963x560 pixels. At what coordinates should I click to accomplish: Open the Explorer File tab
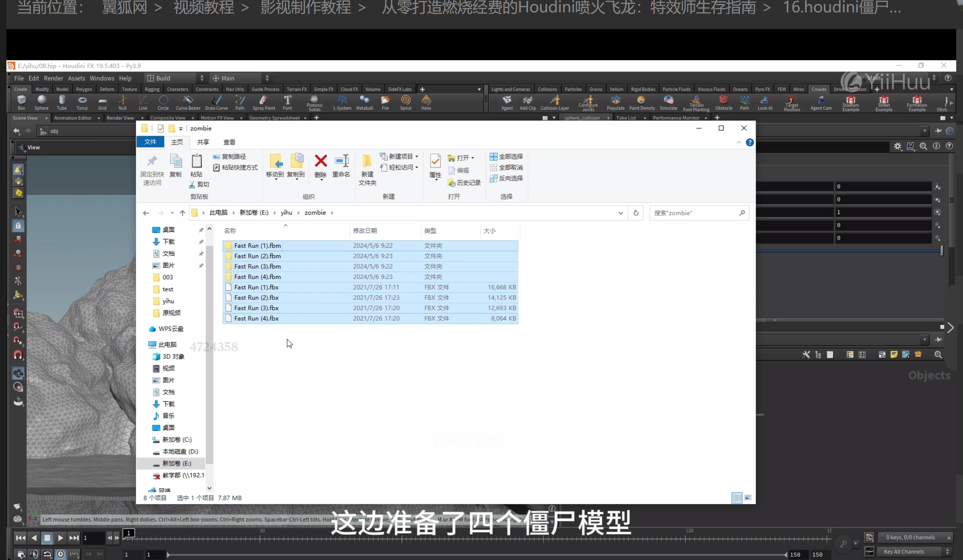[150, 142]
